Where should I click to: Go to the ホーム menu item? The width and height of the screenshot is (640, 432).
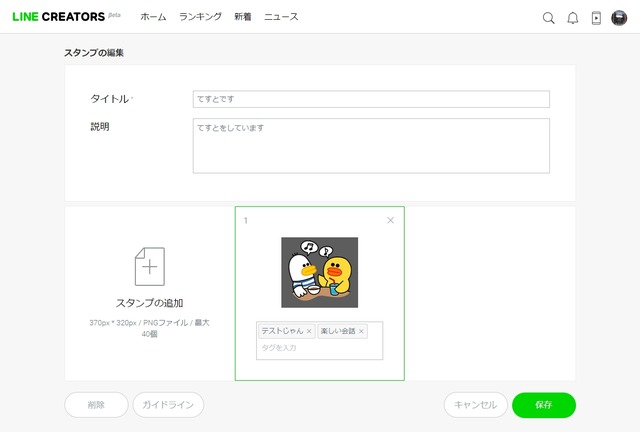tap(153, 17)
